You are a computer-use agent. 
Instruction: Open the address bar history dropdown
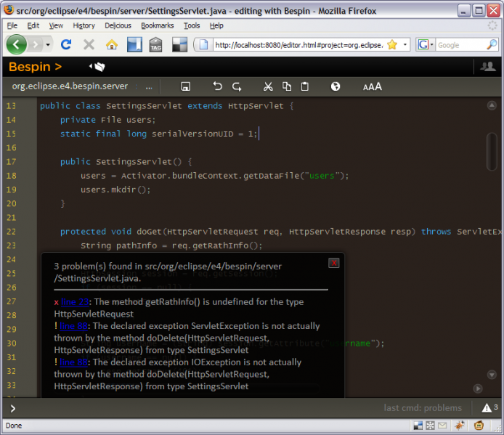coord(405,44)
